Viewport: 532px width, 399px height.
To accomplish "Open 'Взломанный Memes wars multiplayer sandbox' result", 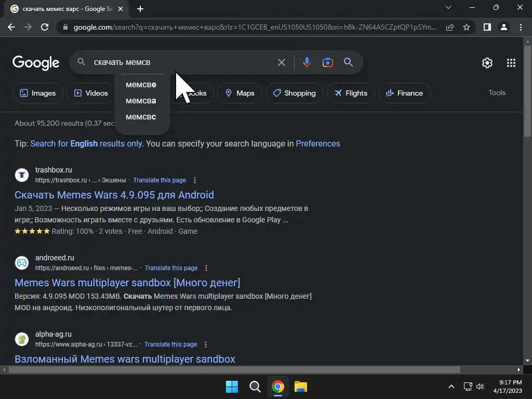I will (x=125, y=359).
